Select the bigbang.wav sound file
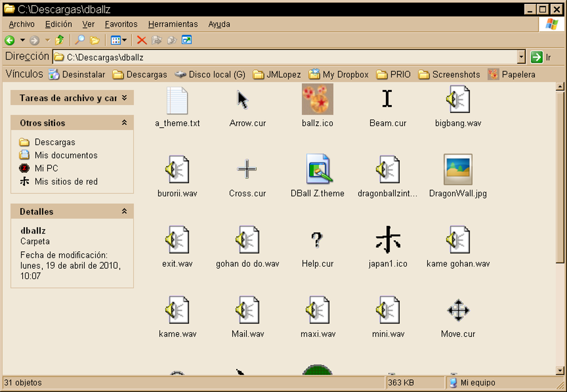 [458, 107]
